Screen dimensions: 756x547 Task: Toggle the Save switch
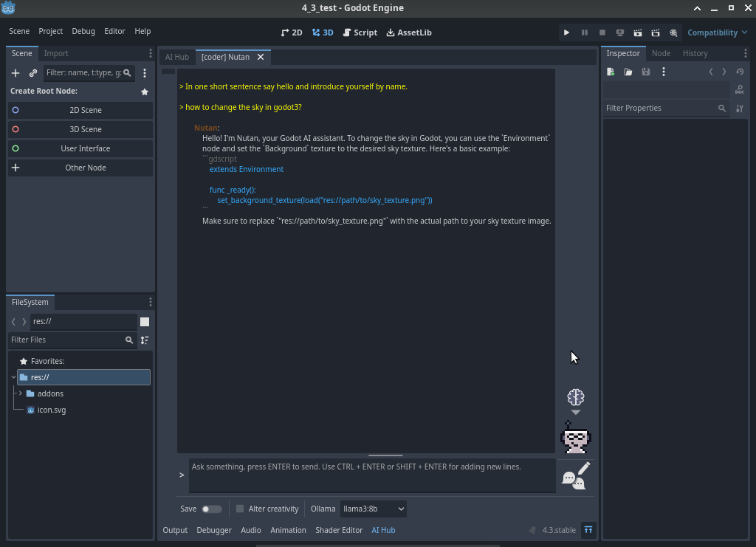coord(212,509)
